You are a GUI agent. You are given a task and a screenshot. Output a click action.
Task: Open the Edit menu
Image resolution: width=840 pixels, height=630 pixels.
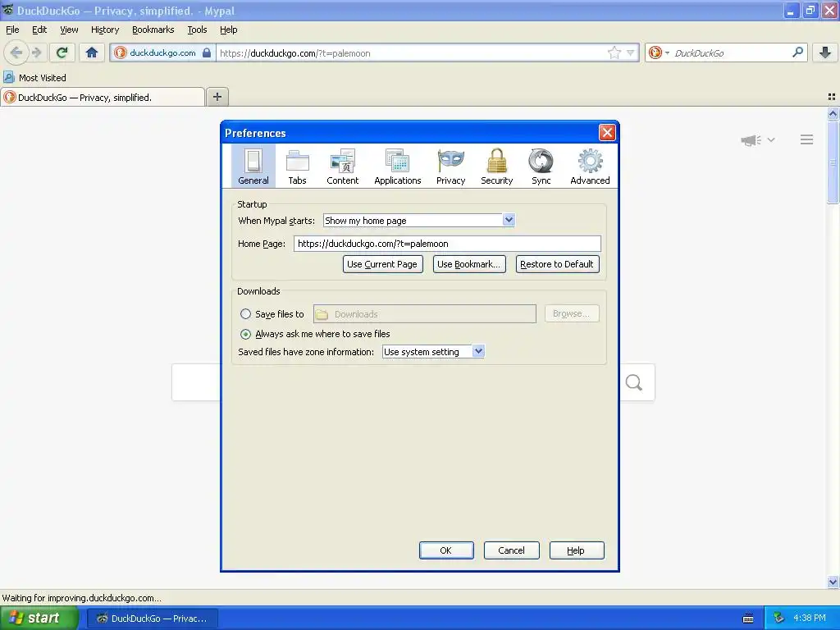(x=39, y=30)
